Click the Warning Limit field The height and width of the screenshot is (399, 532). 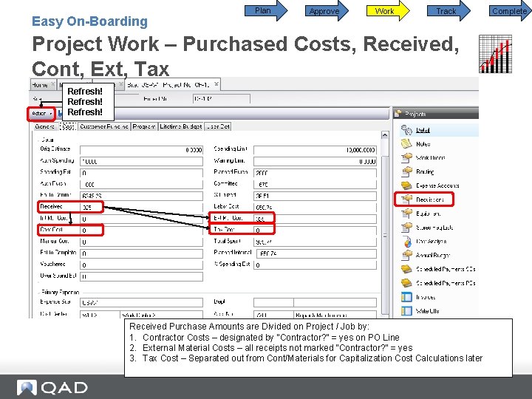tap(315, 161)
